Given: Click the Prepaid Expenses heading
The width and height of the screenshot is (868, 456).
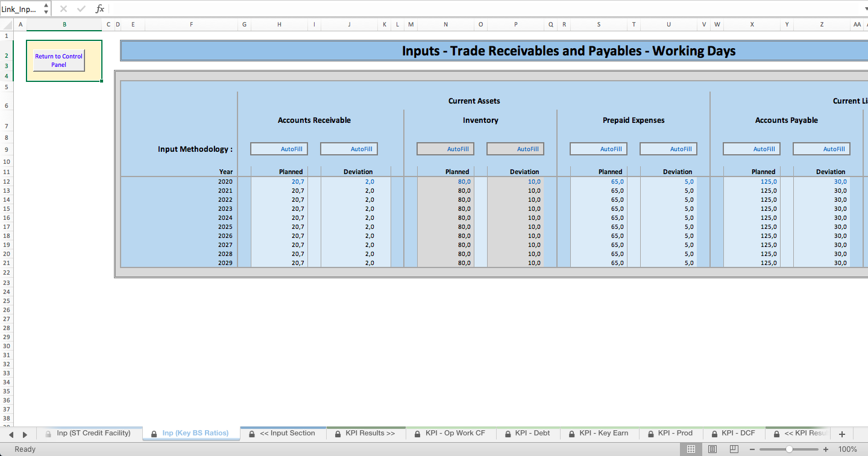Looking at the screenshot, I should (x=634, y=120).
